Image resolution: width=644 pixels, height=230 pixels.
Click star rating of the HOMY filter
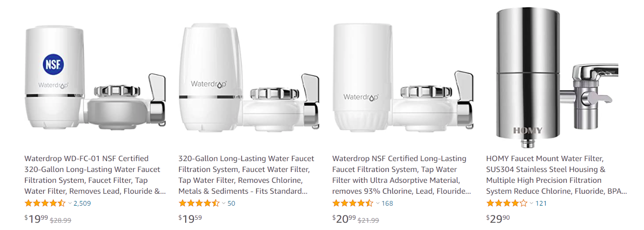click(507, 203)
